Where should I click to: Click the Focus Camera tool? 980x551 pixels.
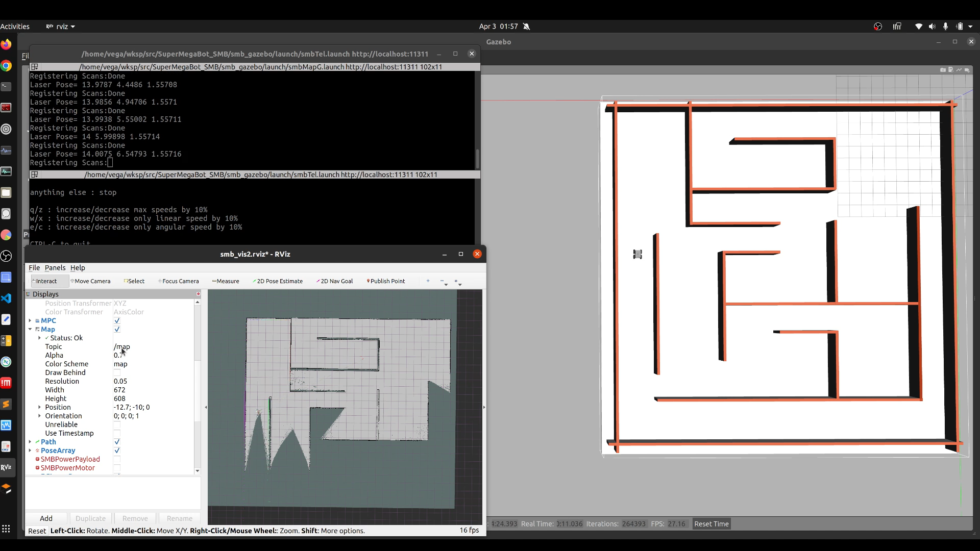(x=179, y=281)
